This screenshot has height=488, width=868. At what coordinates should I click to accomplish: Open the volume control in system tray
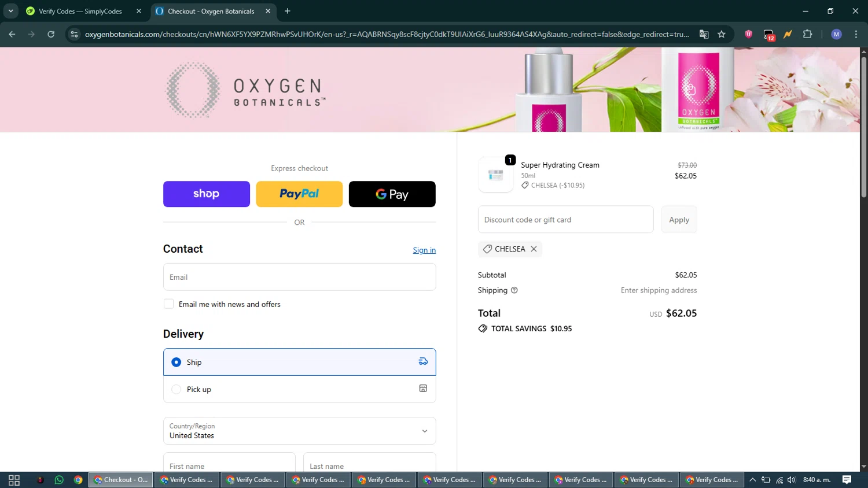point(792,480)
